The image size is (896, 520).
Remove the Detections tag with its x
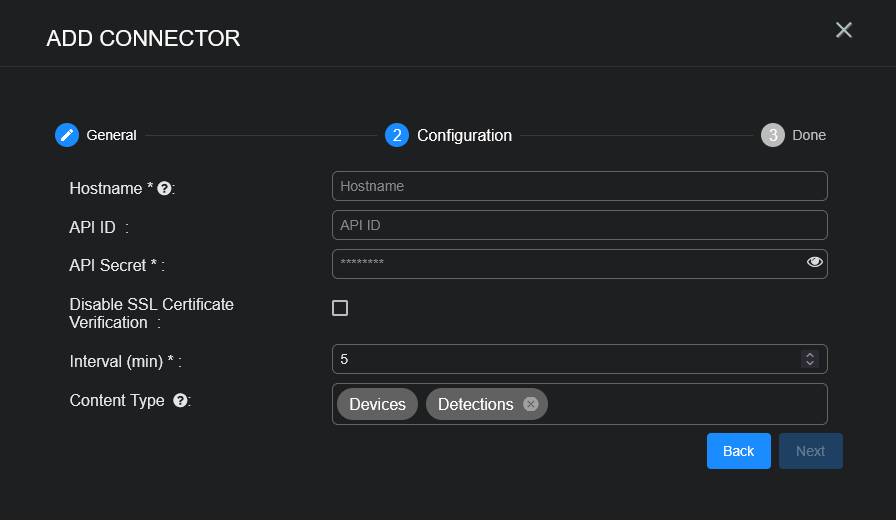(531, 404)
